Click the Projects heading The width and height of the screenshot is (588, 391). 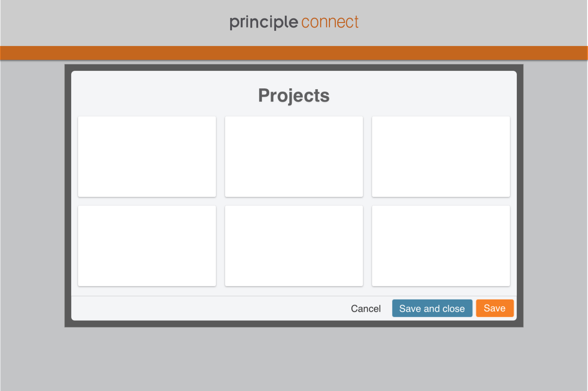[x=294, y=95]
